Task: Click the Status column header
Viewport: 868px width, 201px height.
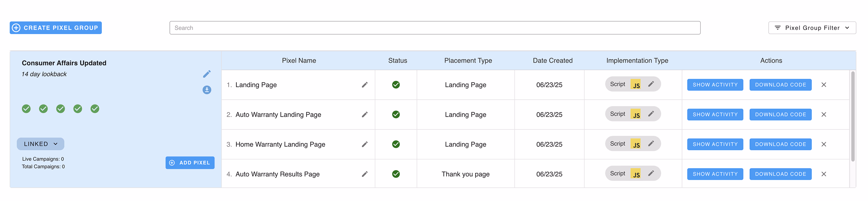Action: [x=398, y=61]
